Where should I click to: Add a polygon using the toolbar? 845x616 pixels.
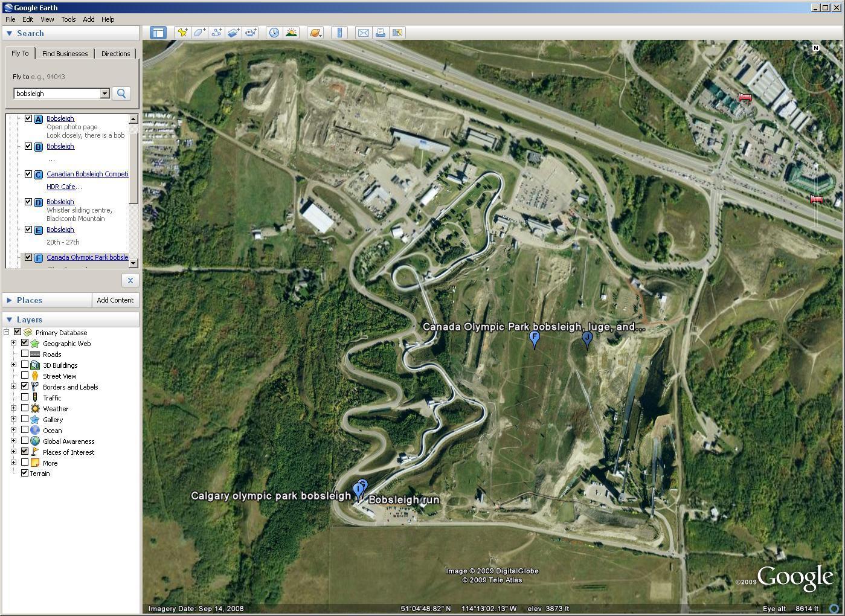(199, 33)
